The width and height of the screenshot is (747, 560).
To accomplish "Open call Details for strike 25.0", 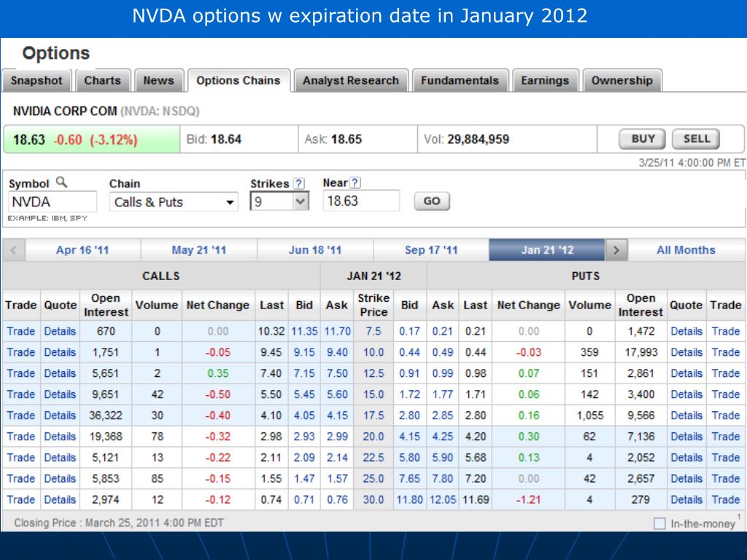I will point(60,478).
